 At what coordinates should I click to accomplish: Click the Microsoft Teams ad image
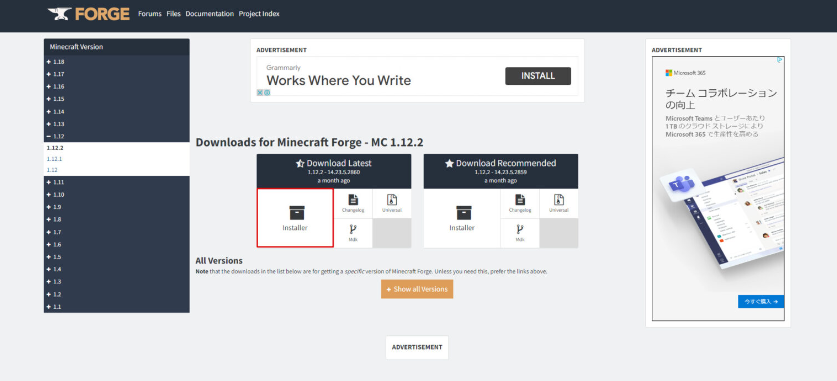click(x=722, y=213)
